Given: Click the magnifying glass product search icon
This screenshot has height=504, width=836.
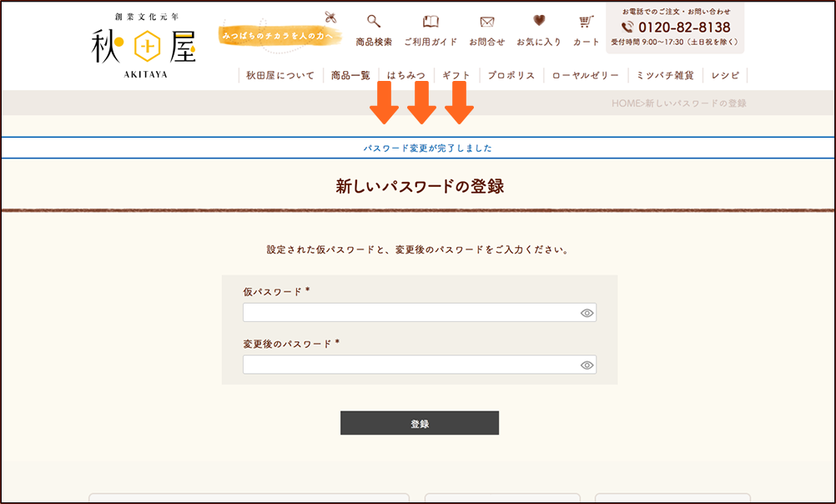Looking at the screenshot, I should [373, 23].
